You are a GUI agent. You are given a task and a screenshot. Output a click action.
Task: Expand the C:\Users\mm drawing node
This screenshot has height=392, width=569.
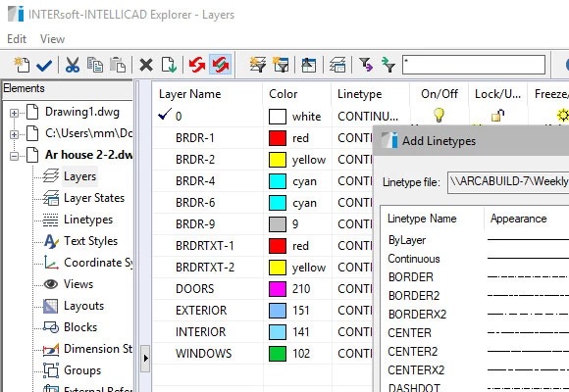[14, 134]
